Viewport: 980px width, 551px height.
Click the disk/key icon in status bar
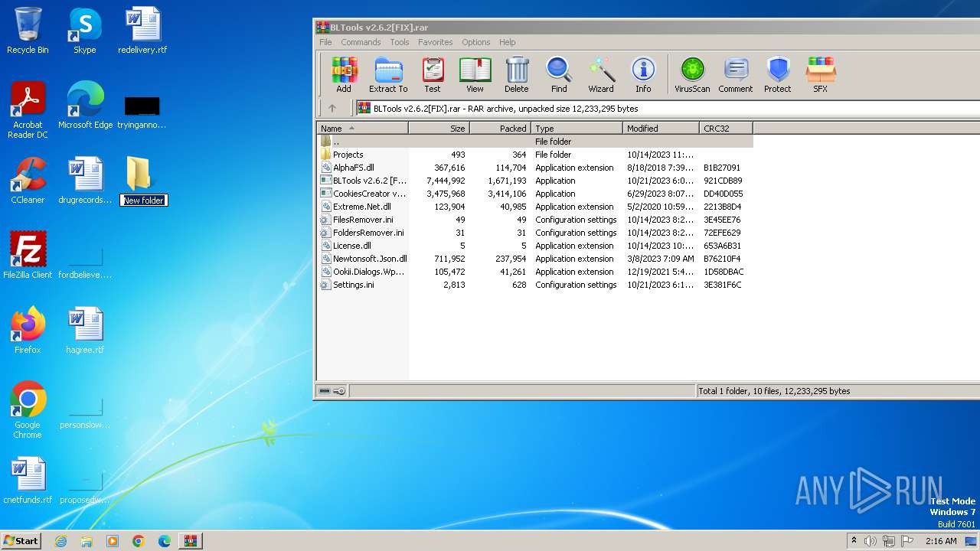pyautogui.click(x=332, y=391)
